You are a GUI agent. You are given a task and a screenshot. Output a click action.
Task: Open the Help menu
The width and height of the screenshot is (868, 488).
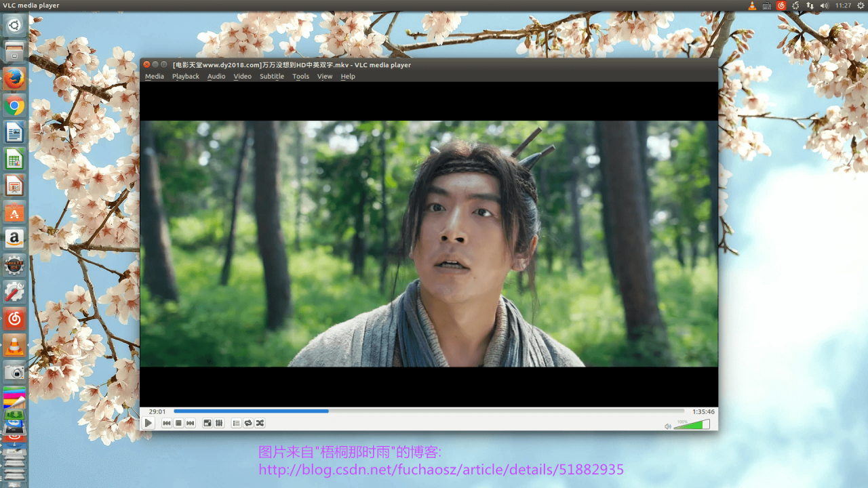[x=348, y=77]
